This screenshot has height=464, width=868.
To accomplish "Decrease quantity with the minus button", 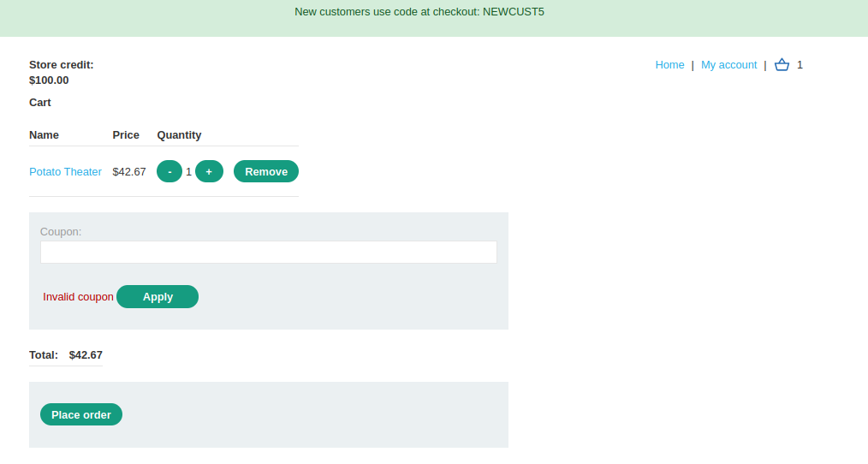I will click(x=169, y=172).
